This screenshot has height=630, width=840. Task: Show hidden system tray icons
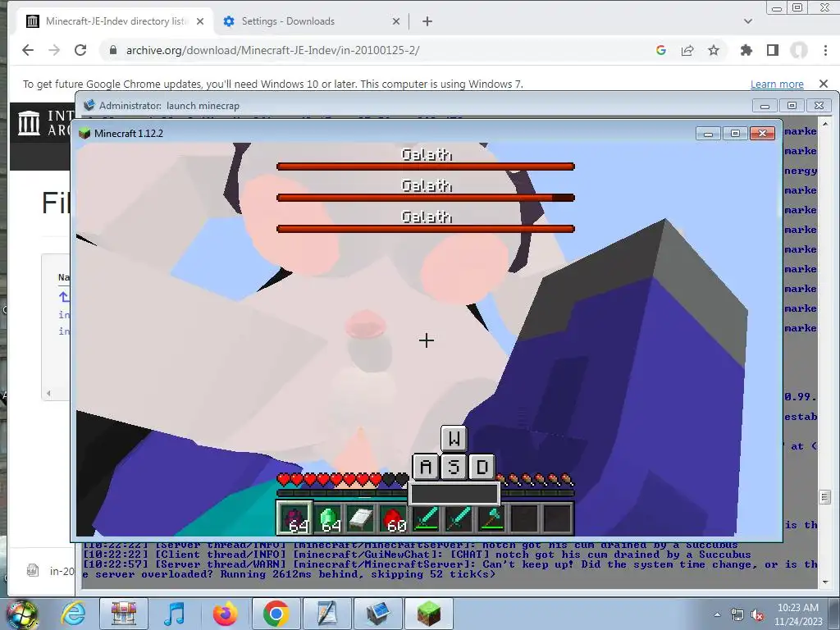(717, 614)
